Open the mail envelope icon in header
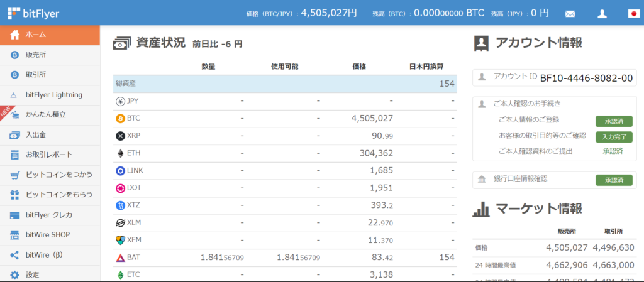Screen dimensions: 644x282 tap(570, 14)
